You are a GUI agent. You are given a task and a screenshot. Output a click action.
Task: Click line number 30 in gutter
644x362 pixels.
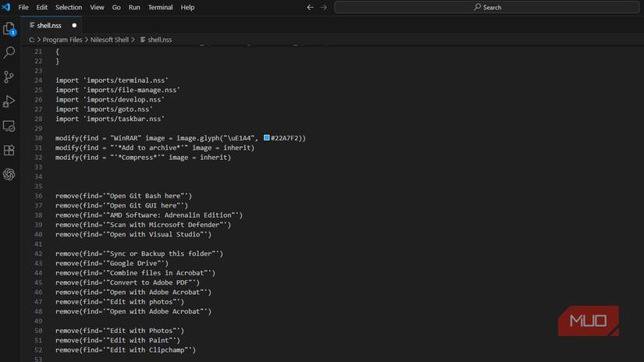(38, 138)
